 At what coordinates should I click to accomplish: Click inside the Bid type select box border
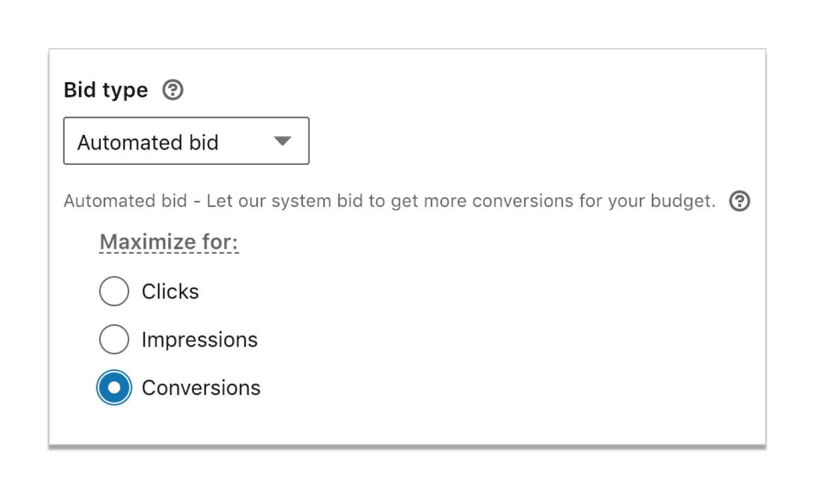pyautogui.click(x=186, y=141)
